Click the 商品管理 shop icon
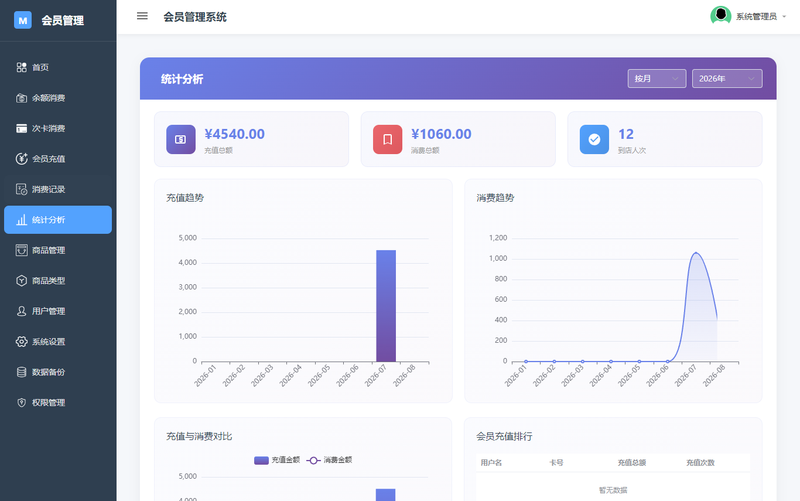 [x=21, y=250]
